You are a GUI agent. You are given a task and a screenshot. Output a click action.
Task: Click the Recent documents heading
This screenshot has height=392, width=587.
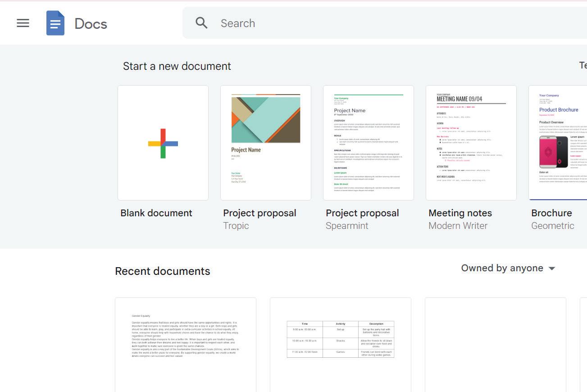tap(163, 271)
